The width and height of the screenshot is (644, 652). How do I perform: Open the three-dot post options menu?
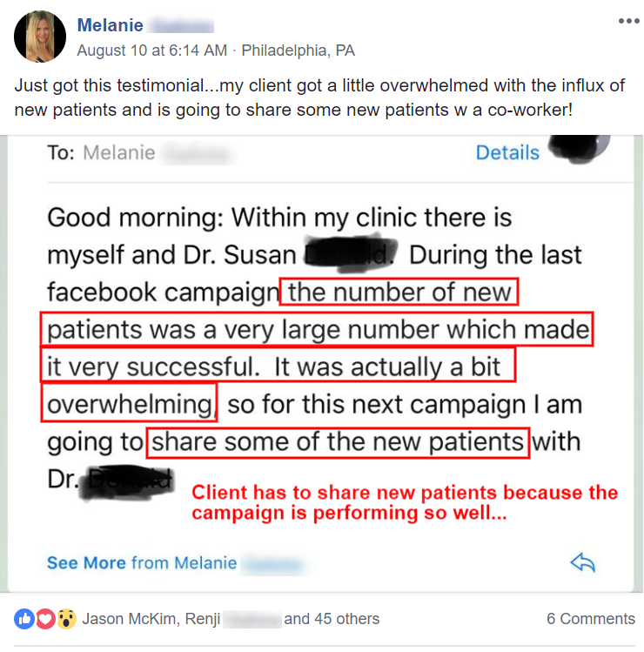[628, 21]
